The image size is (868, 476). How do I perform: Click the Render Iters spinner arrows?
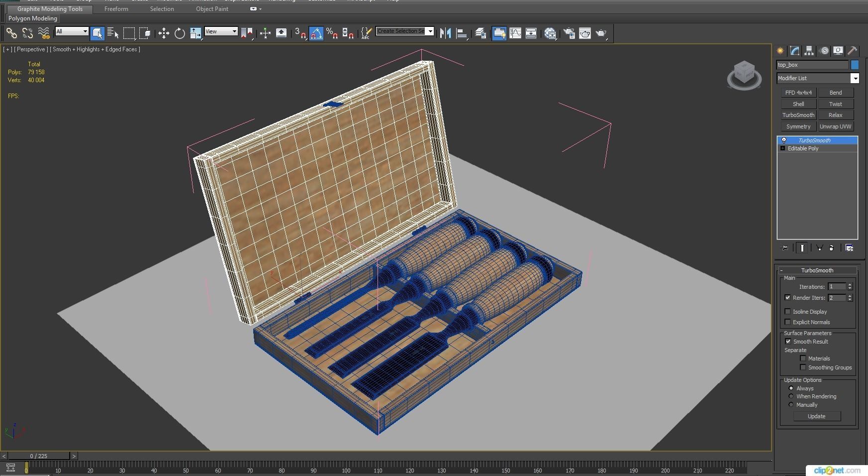(850, 298)
